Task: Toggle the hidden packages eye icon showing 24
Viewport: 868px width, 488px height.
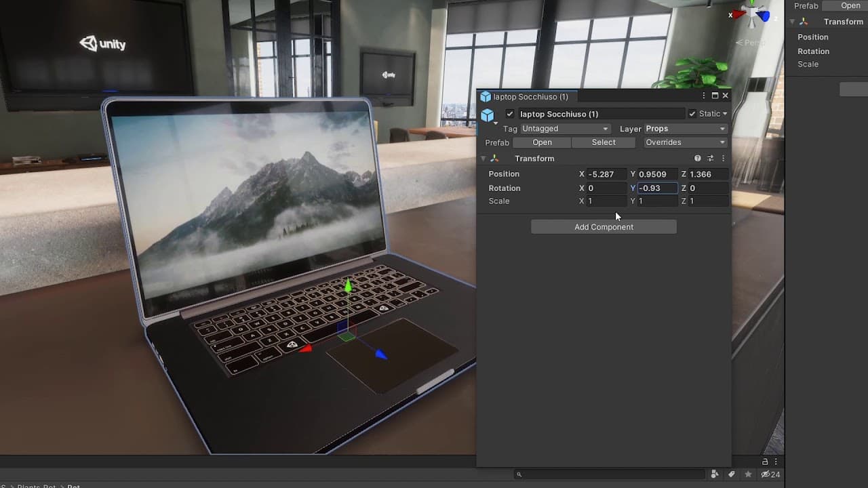Action: (x=770, y=474)
